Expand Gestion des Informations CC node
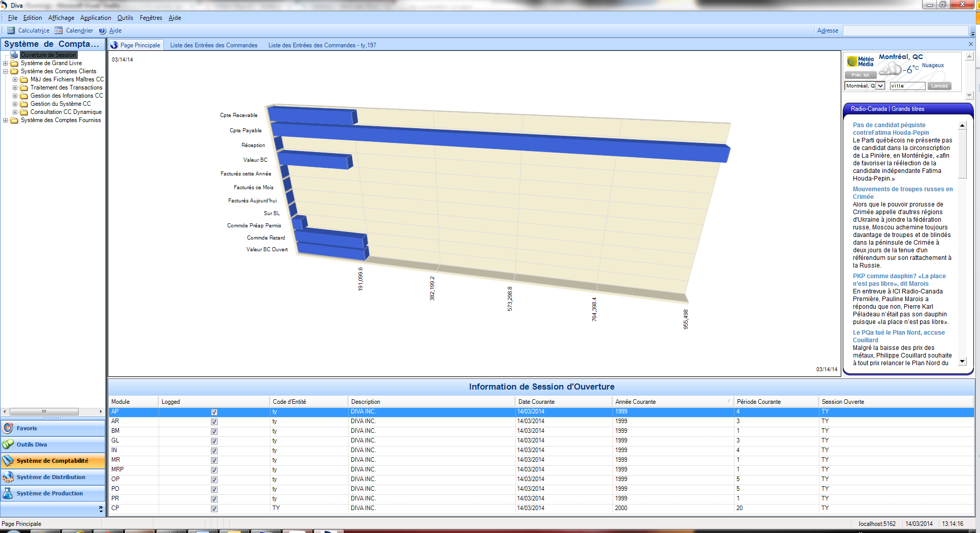 tap(15, 96)
